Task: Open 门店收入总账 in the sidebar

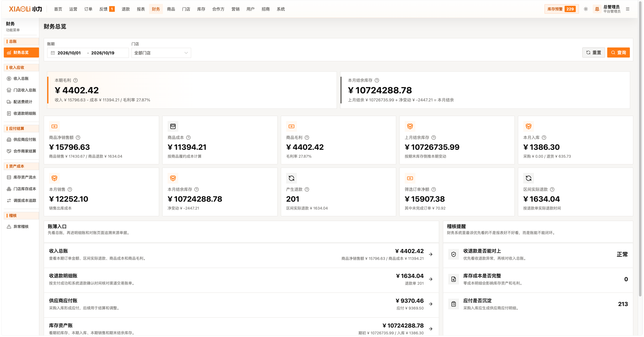Action: coord(22,90)
